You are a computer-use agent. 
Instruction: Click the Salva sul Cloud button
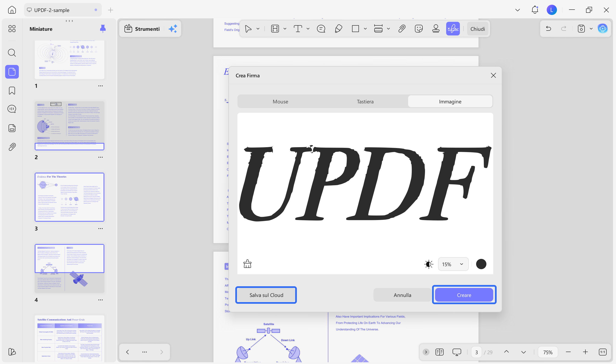coord(266,295)
